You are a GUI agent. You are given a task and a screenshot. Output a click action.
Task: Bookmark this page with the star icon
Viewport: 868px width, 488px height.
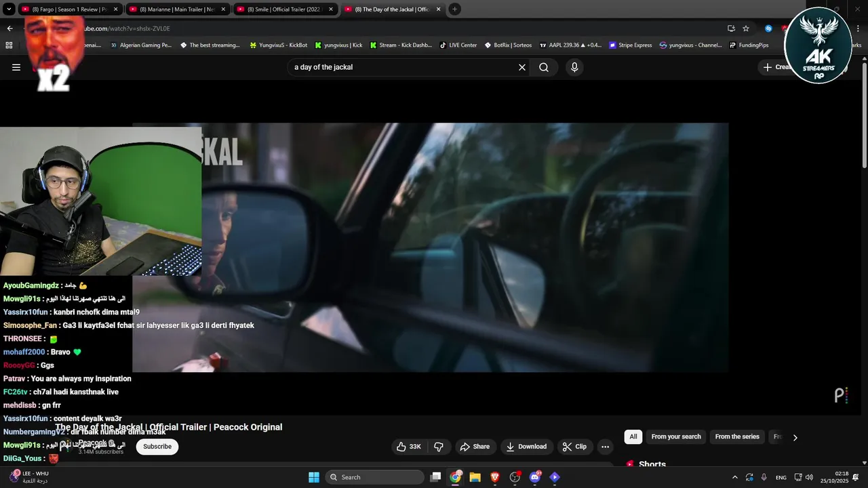(746, 28)
